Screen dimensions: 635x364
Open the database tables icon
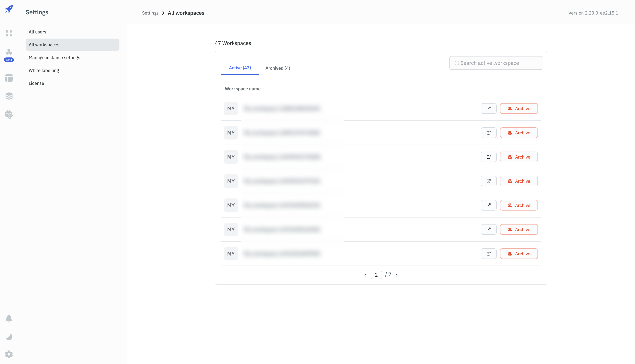[9, 78]
